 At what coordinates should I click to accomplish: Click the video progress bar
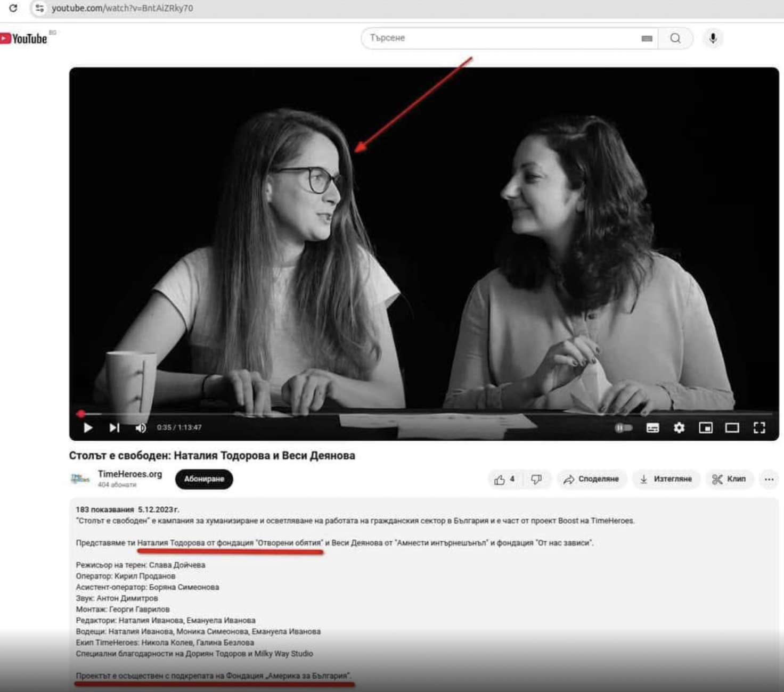(425, 413)
